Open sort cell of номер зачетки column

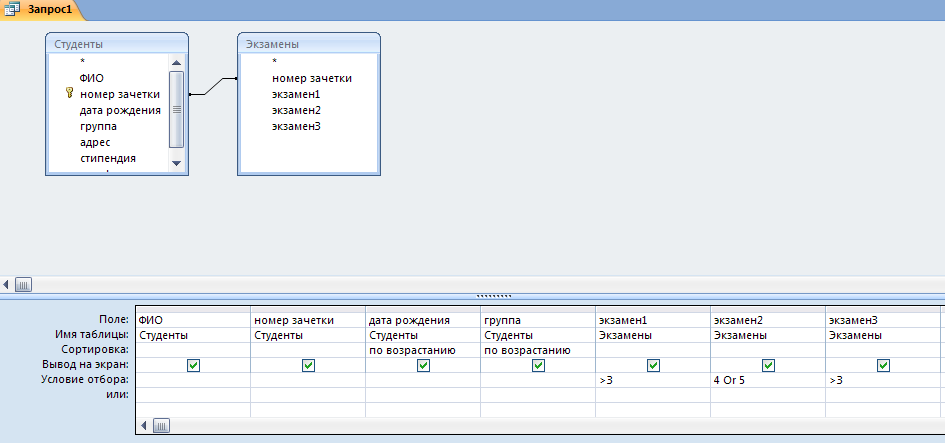[308, 350]
